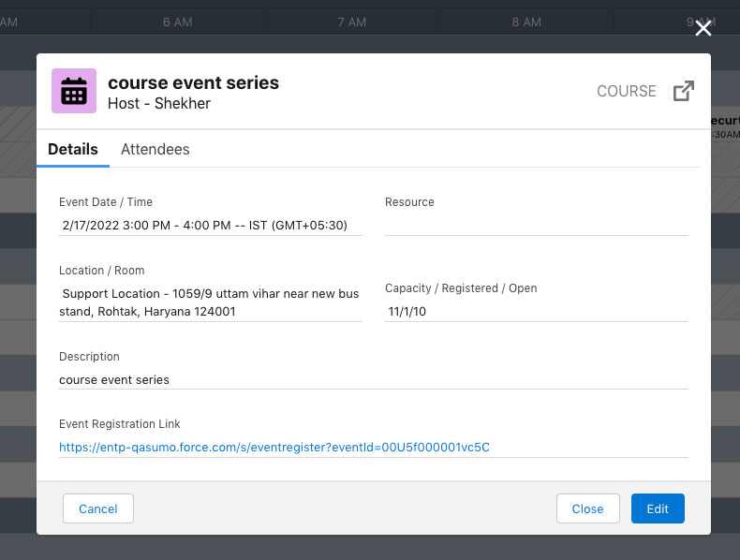
Task: Open event in new window icon
Action: click(x=684, y=91)
